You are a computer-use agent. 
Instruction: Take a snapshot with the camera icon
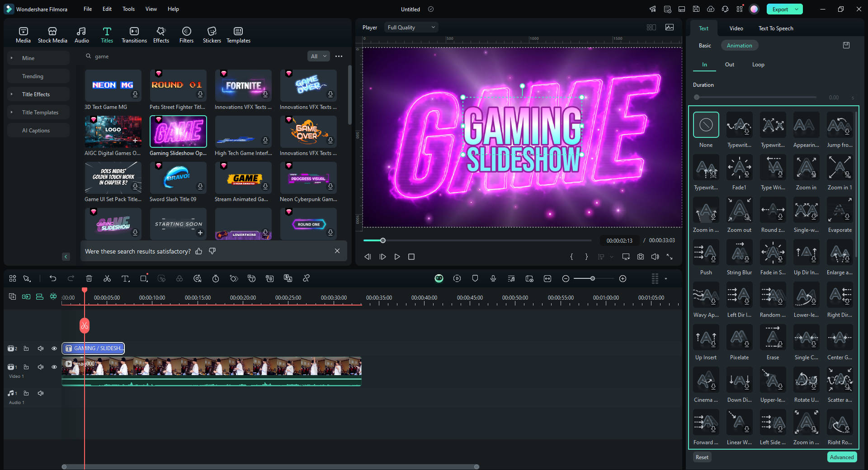(x=641, y=257)
